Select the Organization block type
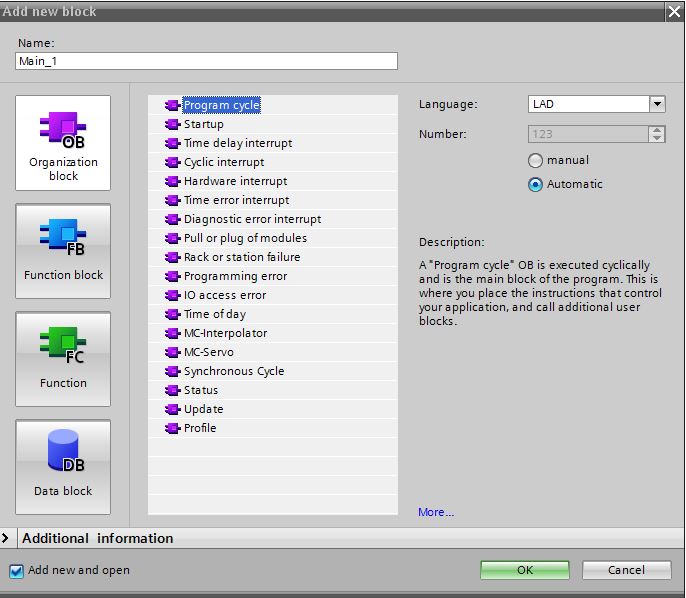This screenshot has height=598, width=686. [x=63, y=143]
